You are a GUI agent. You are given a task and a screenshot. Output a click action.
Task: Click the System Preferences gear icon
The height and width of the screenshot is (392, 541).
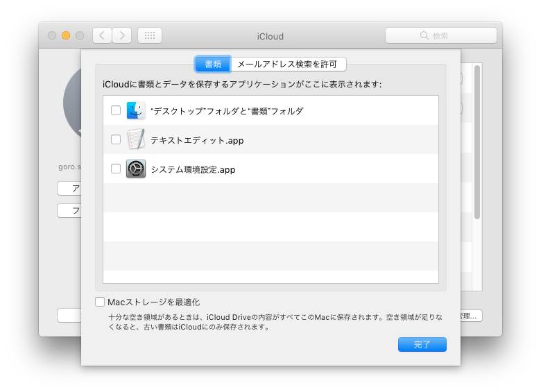tap(135, 169)
